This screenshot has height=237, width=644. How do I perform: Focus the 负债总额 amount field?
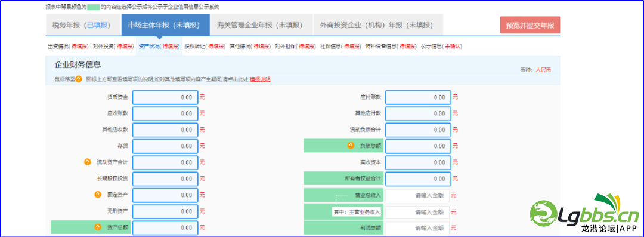[418, 146]
